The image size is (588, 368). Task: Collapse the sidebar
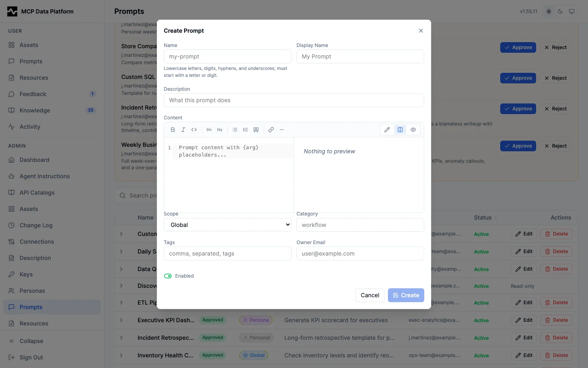pyautogui.click(x=52, y=341)
